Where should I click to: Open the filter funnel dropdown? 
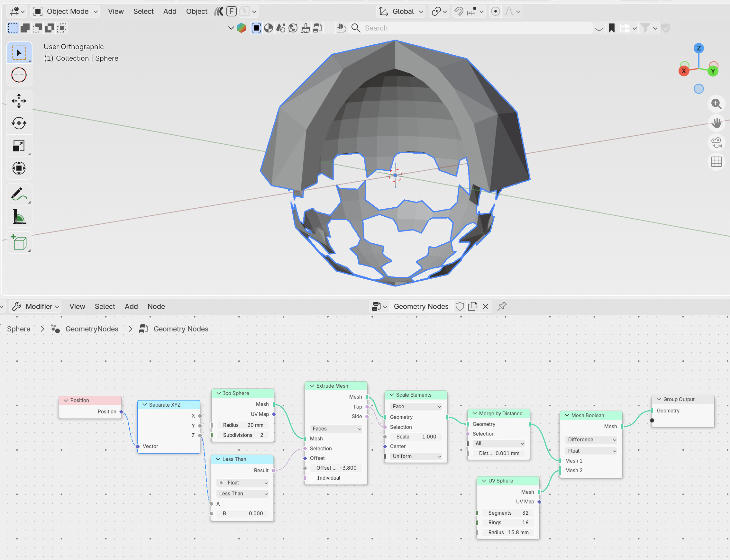(649, 28)
